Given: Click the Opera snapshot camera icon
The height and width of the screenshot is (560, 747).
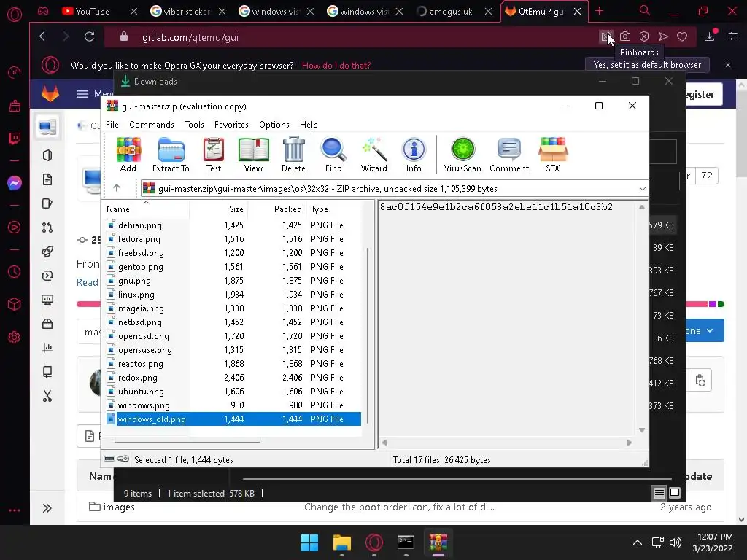Looking at the screenshot, I should (x=625, y=36).
